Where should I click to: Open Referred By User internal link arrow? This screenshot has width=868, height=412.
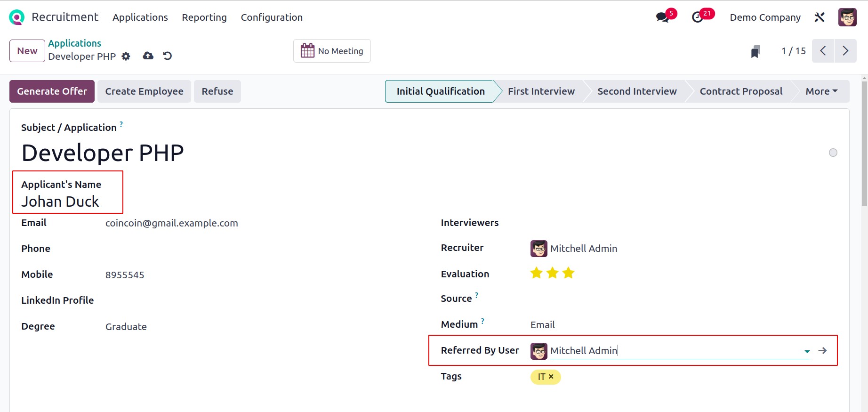click(x=822, y=351)
